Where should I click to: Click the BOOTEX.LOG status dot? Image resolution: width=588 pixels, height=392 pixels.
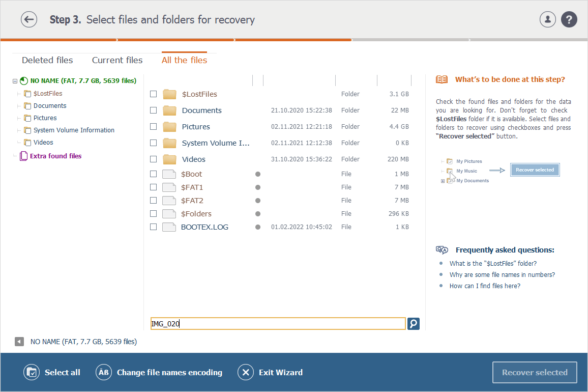257,227
